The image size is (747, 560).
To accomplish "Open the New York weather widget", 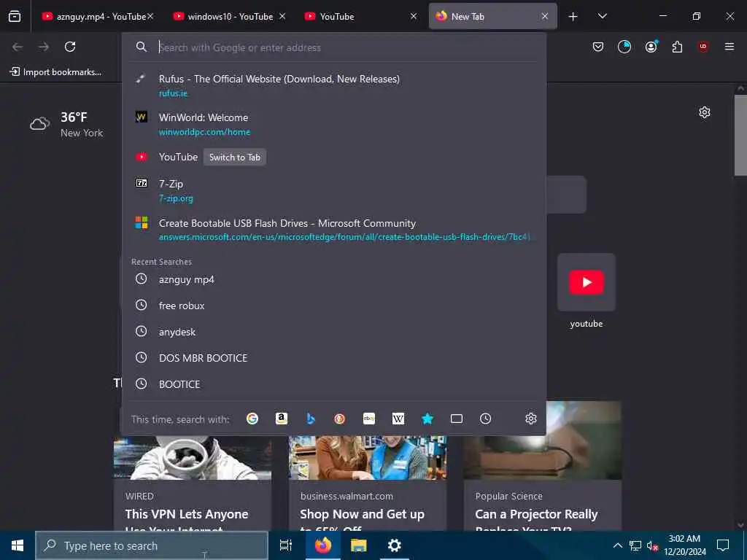I will [66, 124].
